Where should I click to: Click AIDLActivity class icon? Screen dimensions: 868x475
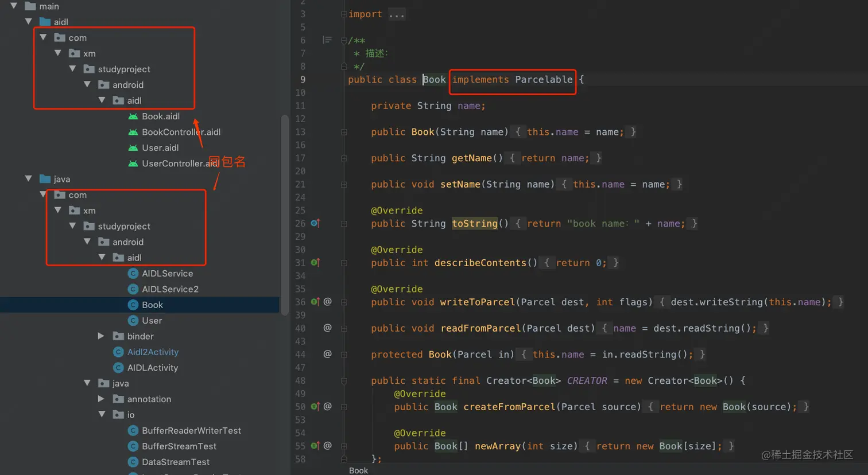pos(119,368)
